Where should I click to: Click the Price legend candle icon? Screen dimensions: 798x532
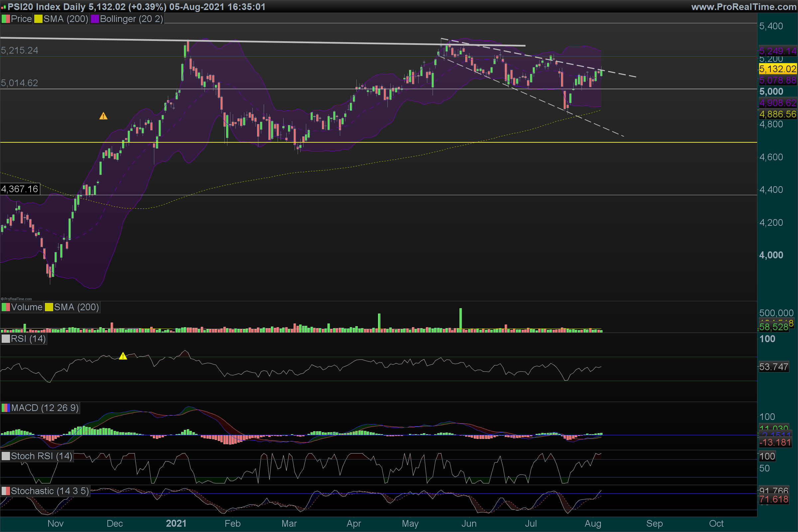(6, 19)
